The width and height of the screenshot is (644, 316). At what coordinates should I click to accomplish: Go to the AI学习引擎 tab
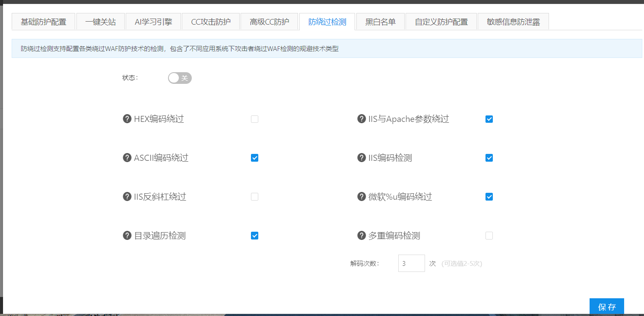(x=153, y=22)
